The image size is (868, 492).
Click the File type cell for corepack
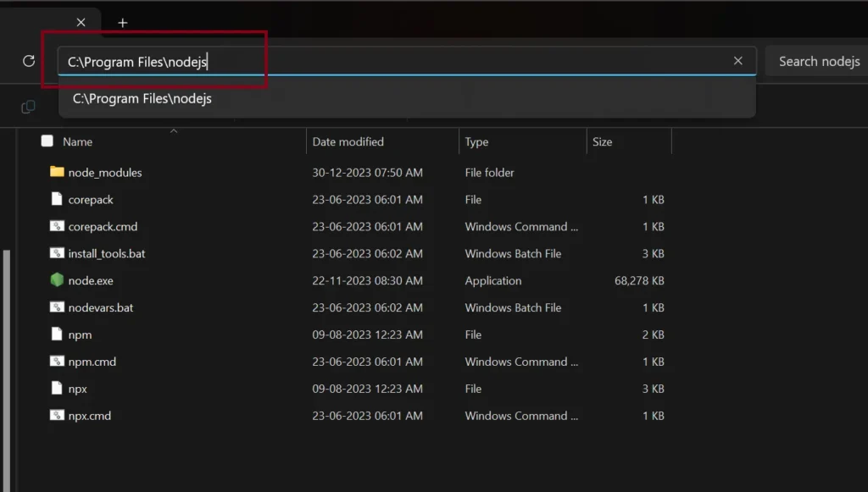tap(473, 200)
